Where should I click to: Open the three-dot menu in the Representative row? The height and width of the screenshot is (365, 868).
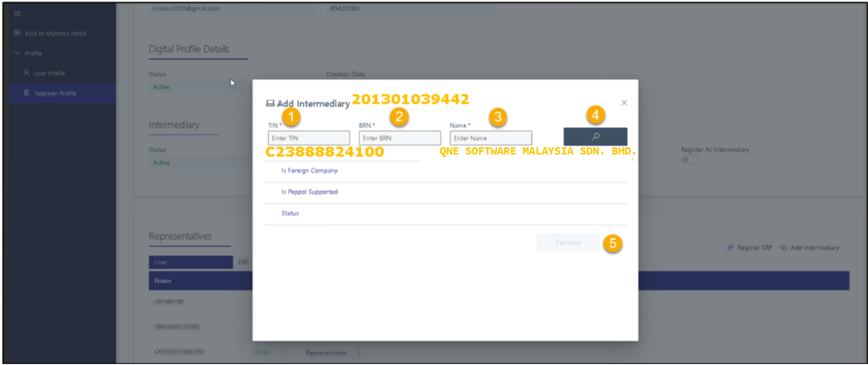[359, 352]
